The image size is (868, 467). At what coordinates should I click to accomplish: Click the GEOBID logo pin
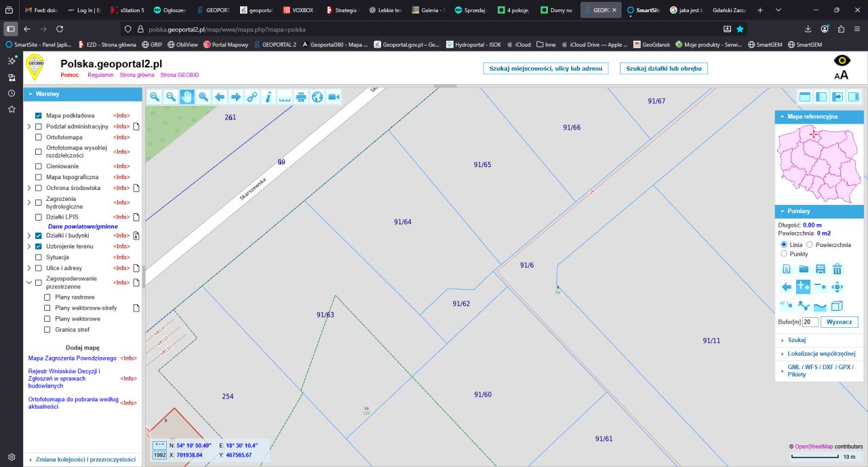35,67
